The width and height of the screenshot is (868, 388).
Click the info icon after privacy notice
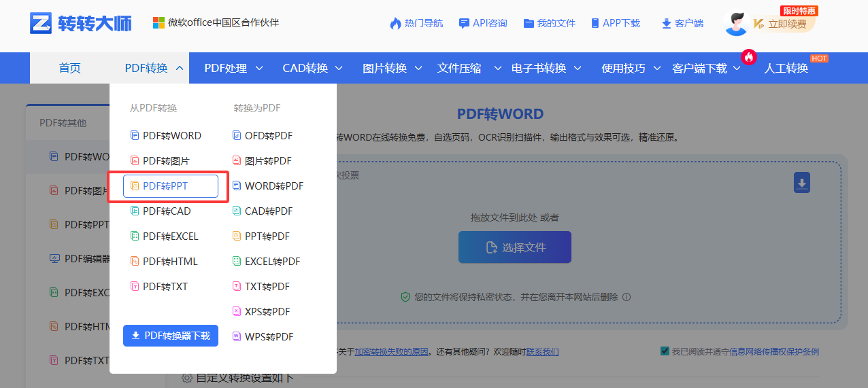pyautogui.click(x=627, y=297)
